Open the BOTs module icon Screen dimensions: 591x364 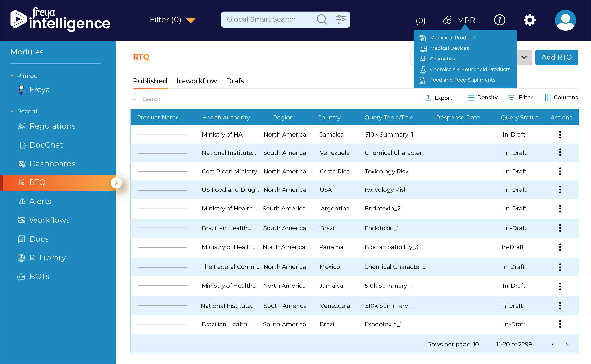point(21,276)
